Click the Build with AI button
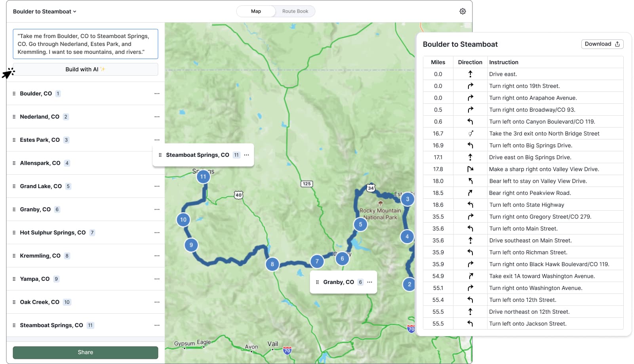 85,69
